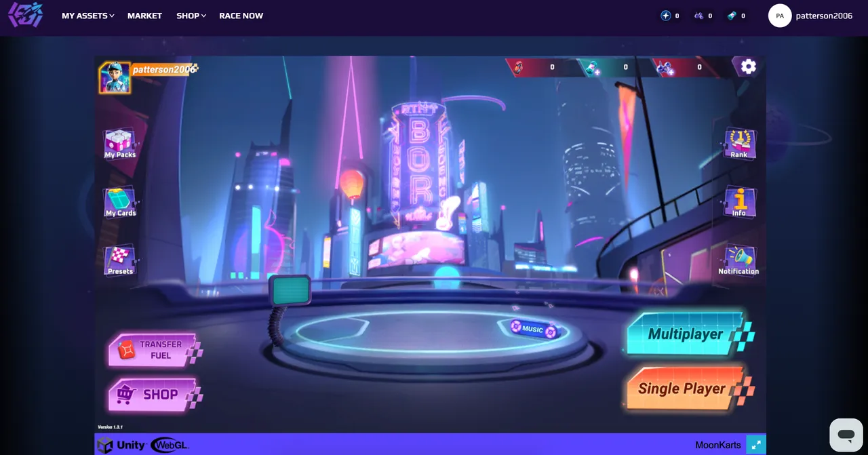Viewport: 868px width, 455px height.
Task: Click the MoonKarts label in footer
Action: (718, 446)
